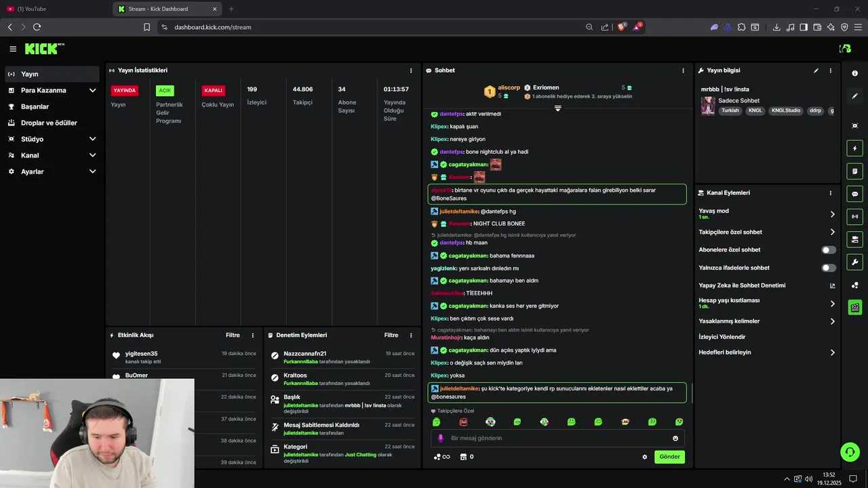This screenshot has width=868, height=488.
Task: Click Kraltoos in moderation log
Action: [295, 375]
